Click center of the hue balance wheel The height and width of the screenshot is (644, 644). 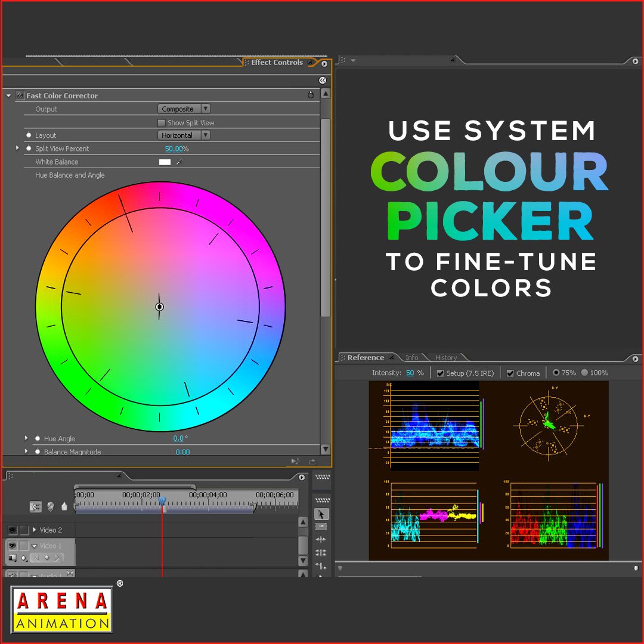coord(160,307)
